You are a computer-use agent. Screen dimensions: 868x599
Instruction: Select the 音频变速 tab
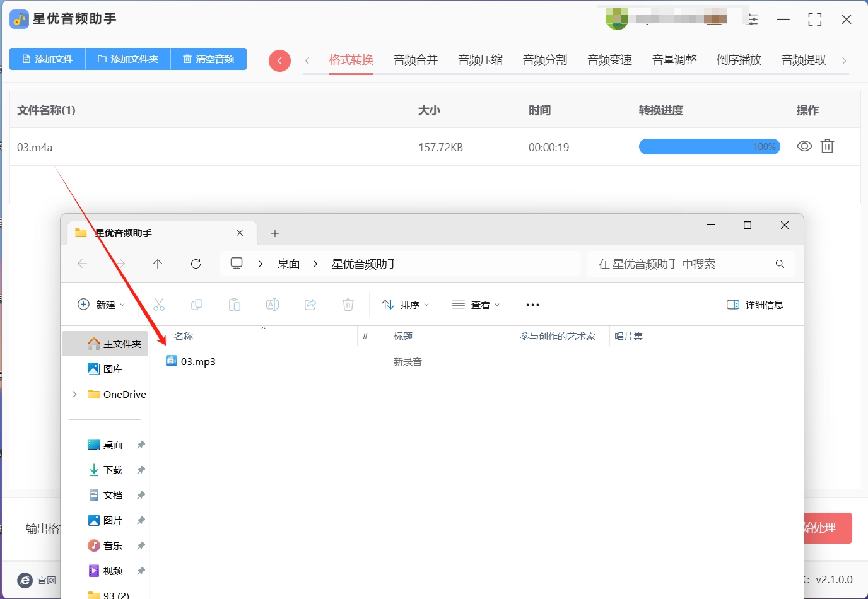(609, 60)
